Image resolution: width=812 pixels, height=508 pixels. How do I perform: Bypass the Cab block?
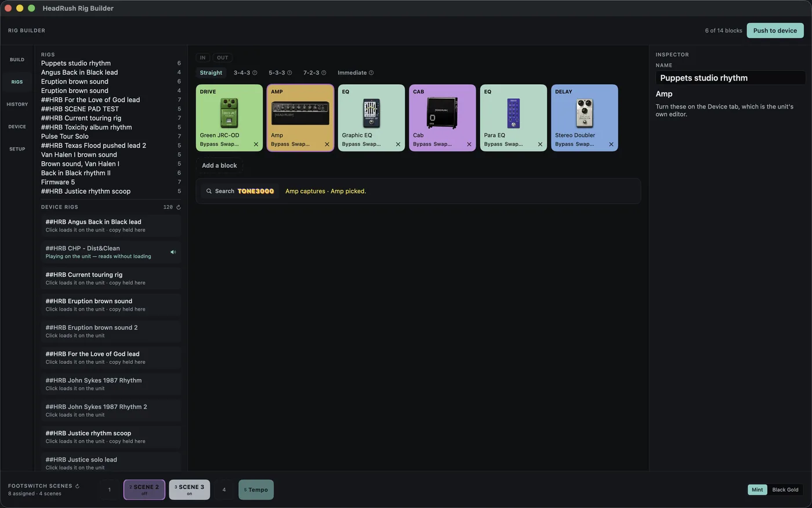tap(422, 145)
